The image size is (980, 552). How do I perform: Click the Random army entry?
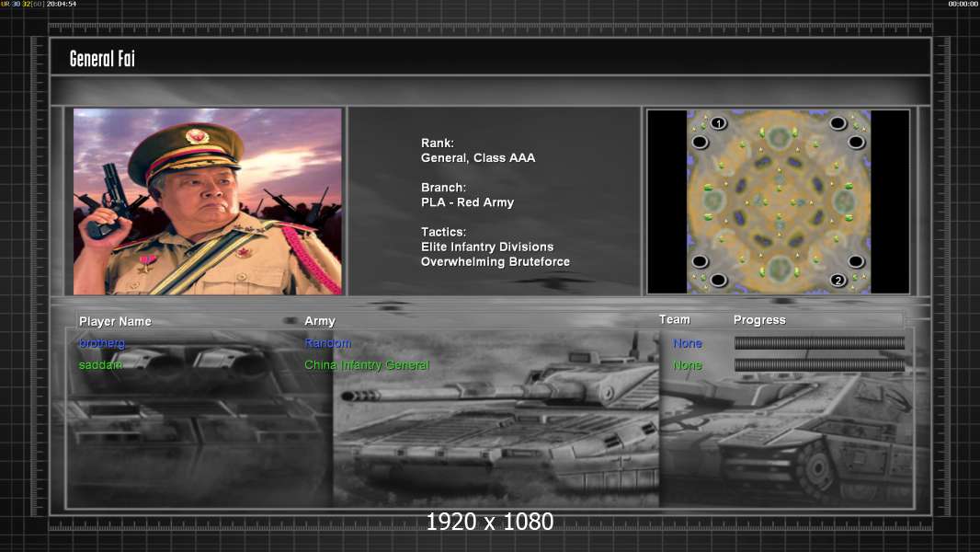328,342
